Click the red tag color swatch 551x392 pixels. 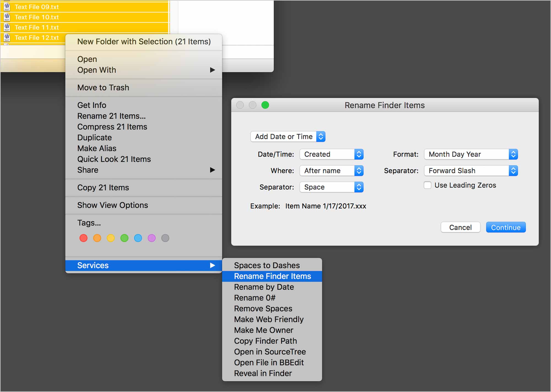point(83,238)
